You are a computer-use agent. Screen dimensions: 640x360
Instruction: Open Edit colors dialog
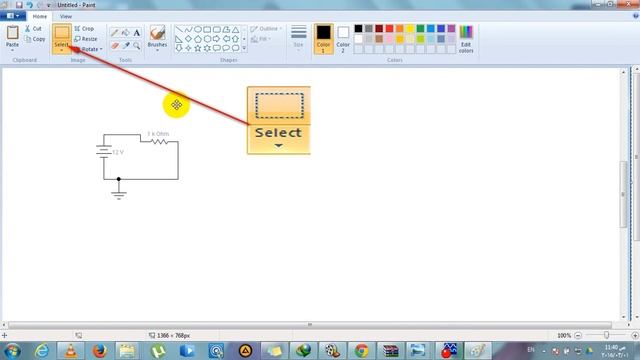(x=466, y=39)
